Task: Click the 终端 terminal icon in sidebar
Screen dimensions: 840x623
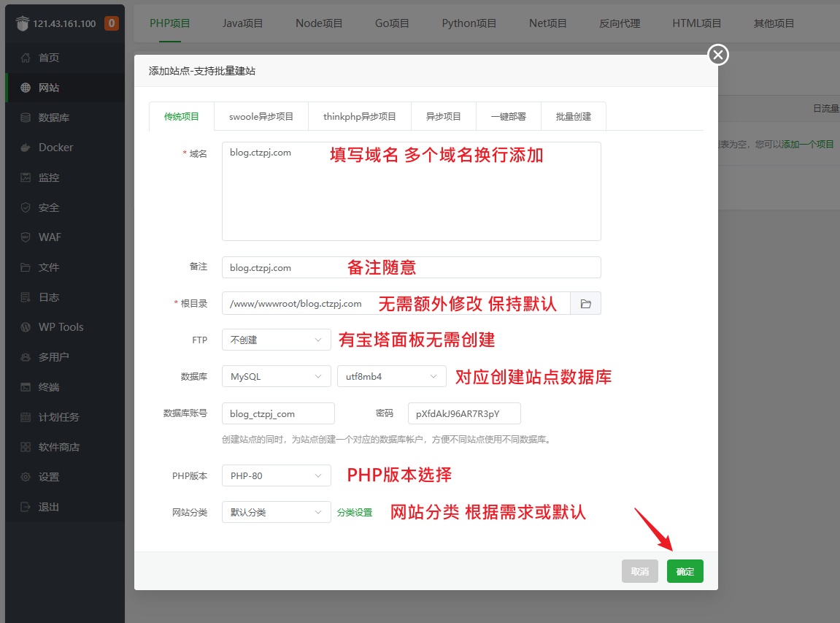Action: (26, 387)
